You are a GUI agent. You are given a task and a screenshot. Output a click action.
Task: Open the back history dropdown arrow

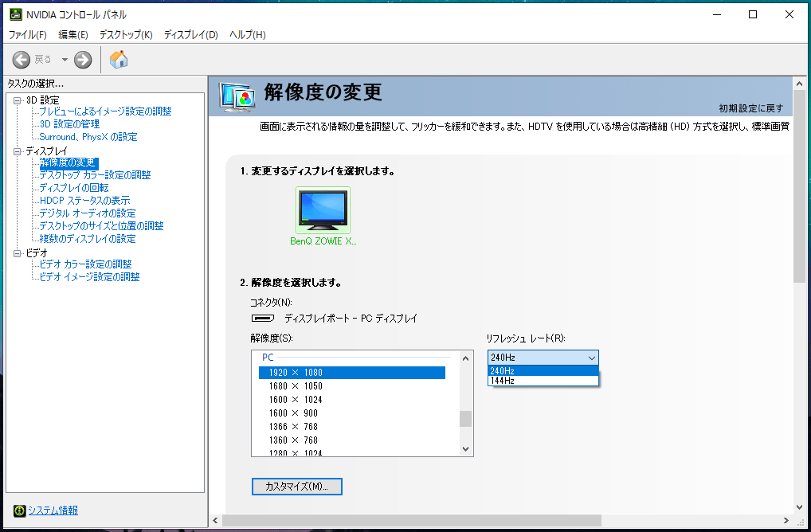click(65, 60)
